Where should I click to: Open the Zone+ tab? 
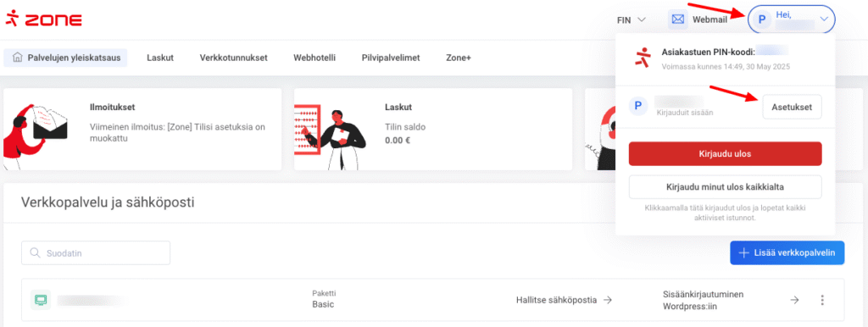tap(459, 58)
